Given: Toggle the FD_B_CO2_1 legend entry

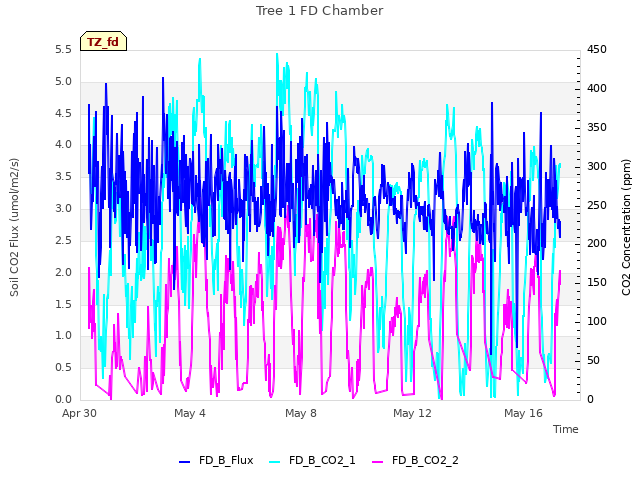Looking at the screenshot, I should tap(313, 460).
